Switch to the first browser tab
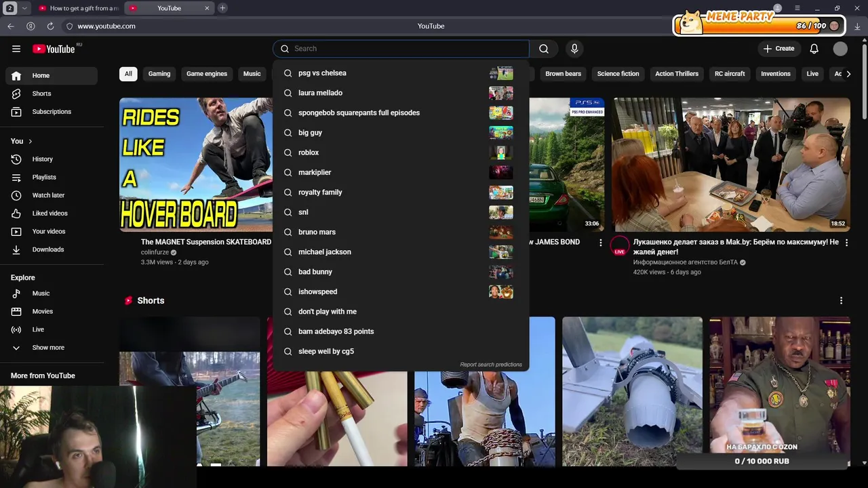The height and width of the screenshot is (488, 868). [x=78, y=8]
